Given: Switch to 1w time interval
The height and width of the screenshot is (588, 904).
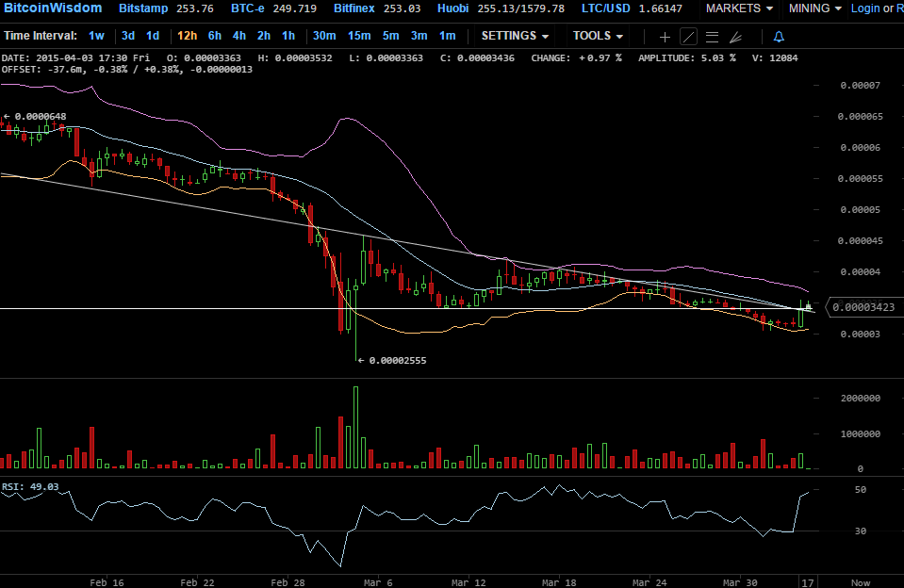Looking at the screenshot, I should pyautogui.click(x=96, y=36).
